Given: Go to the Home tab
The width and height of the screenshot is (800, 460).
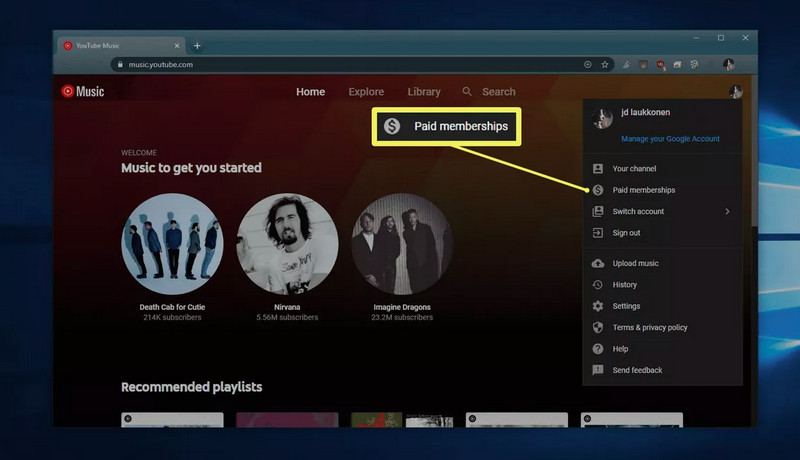Looking at the screenshot, I should (x=310, y=92).
